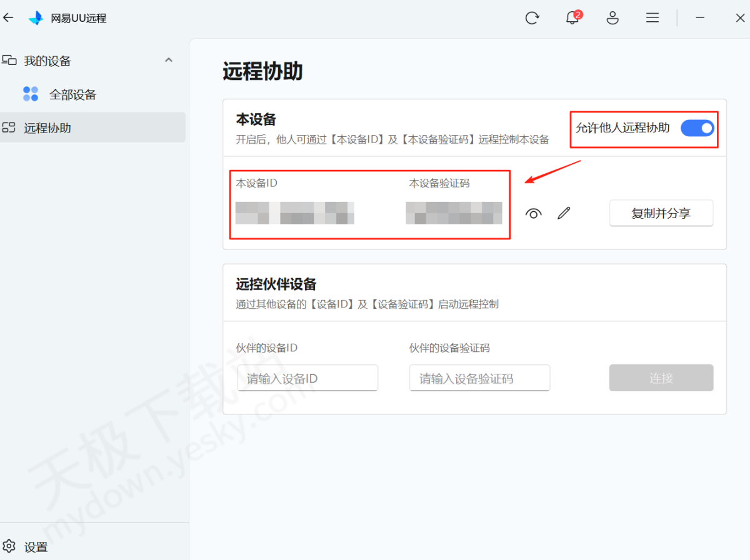
Task: Click the 伙伴的设备ID input field
Action: pos(307,378)
